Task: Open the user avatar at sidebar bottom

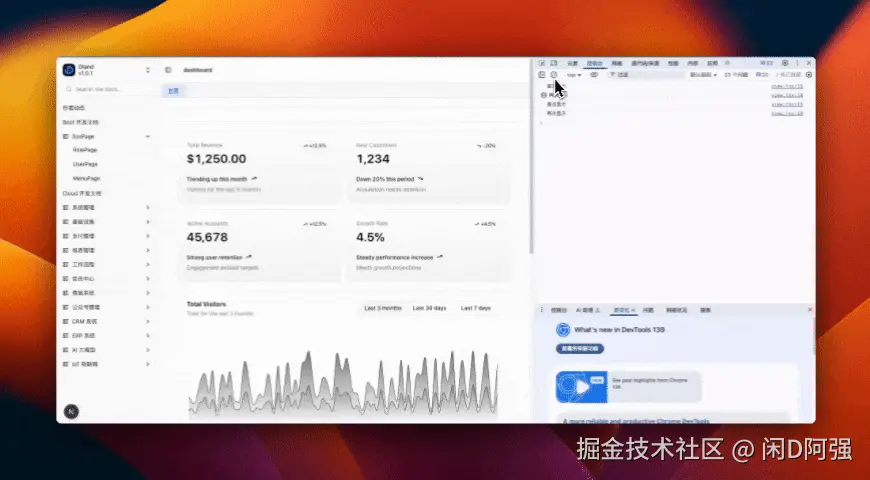Action: pyautogui.click(x=71, y=411)
